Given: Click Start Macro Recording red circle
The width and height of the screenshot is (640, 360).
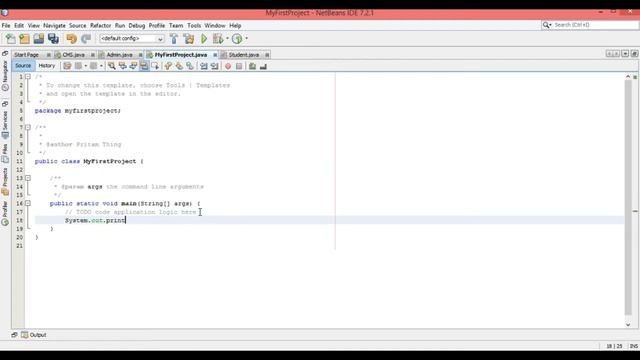Looking at the screenshot, I should tap(228, 66).
